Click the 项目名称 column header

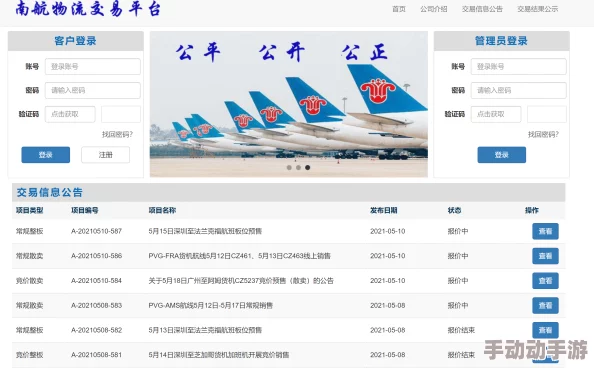162,210
